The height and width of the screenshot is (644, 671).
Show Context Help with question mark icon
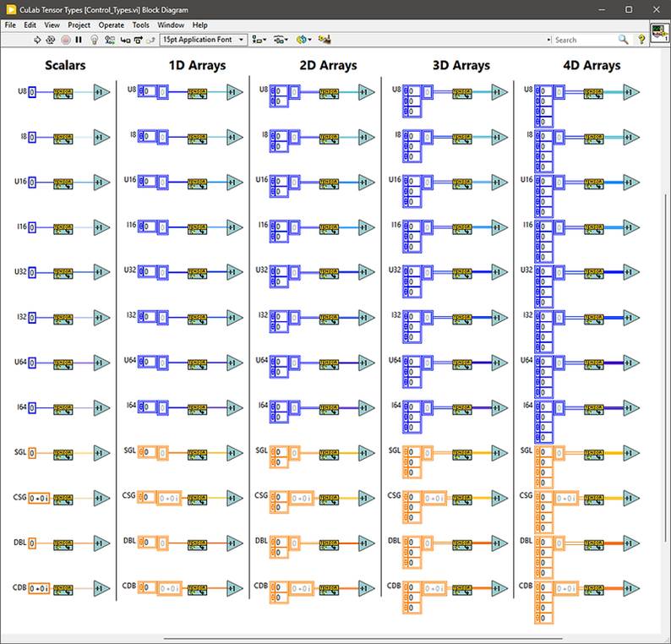point(641,40)
